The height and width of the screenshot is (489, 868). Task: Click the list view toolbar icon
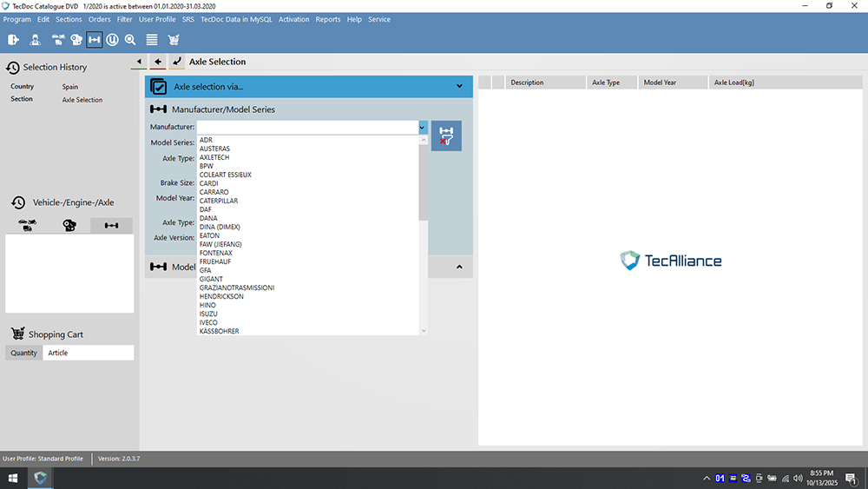tap(152, 39)
